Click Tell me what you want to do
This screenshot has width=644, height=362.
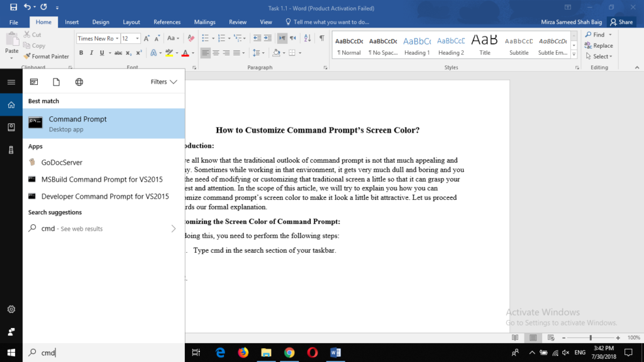pyautogui.click(x=327, y=22)
